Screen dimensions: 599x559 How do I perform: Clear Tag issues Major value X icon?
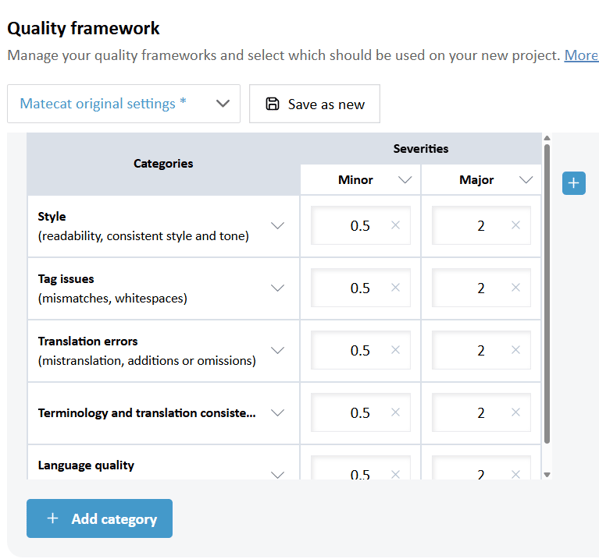point(516,288)
